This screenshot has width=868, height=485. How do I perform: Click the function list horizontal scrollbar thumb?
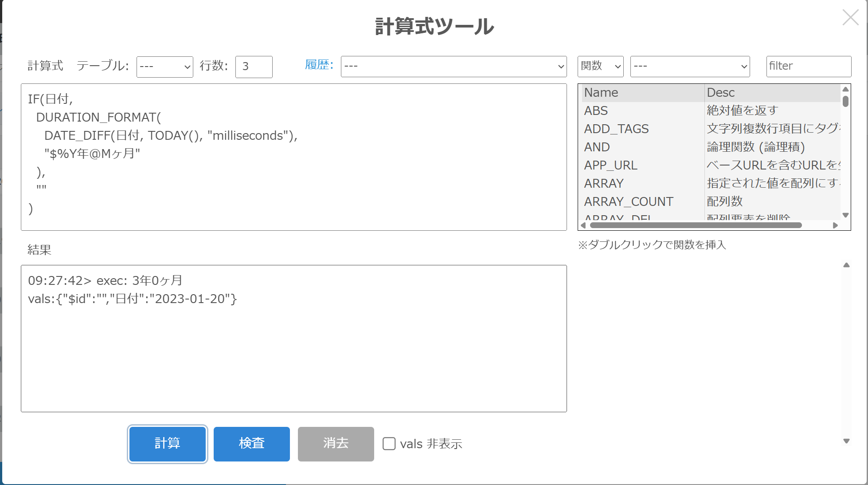pyautogui.click(x=696, y=225)
